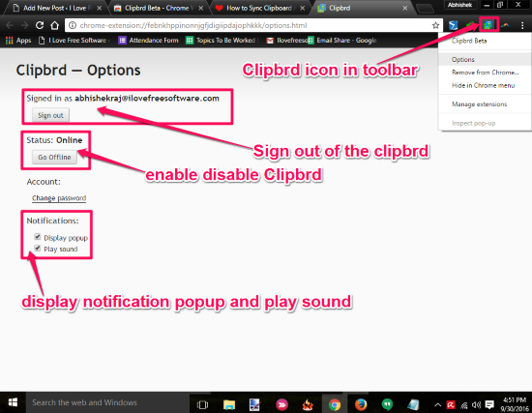The image size is (532, 413).
Task: Bookmark this page with the star icon
Action: pyautogui.click(x=435, y=25)
